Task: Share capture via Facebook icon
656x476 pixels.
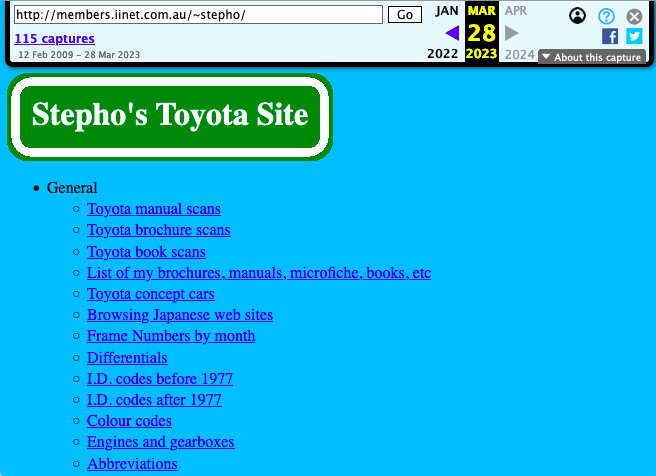Action: (610, 36)
